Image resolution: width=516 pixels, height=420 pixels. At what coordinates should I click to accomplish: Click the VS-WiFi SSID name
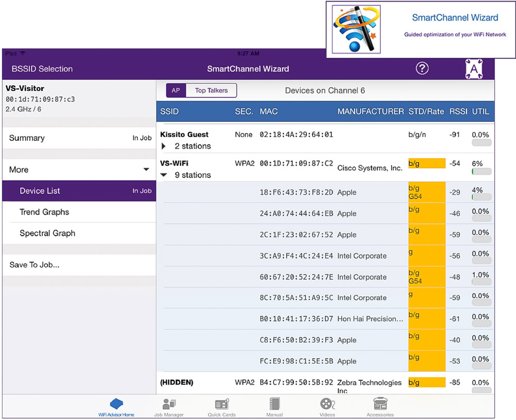tap(174, 163)
